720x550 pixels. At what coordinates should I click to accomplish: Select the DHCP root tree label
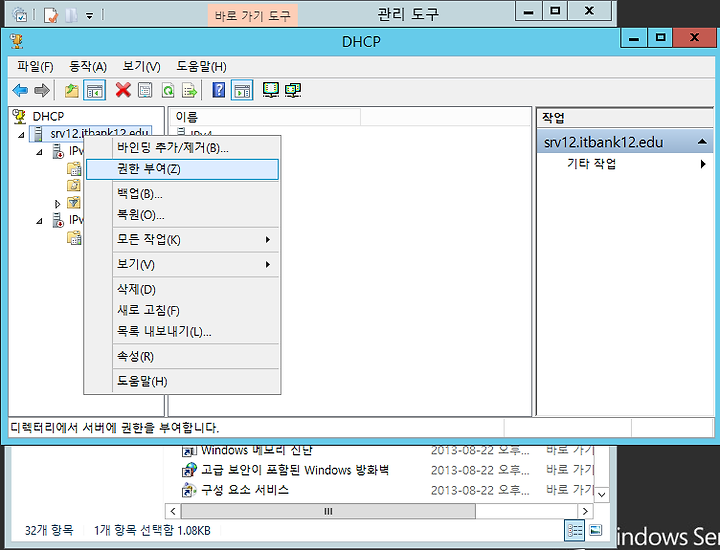click(x=48, y=117)
